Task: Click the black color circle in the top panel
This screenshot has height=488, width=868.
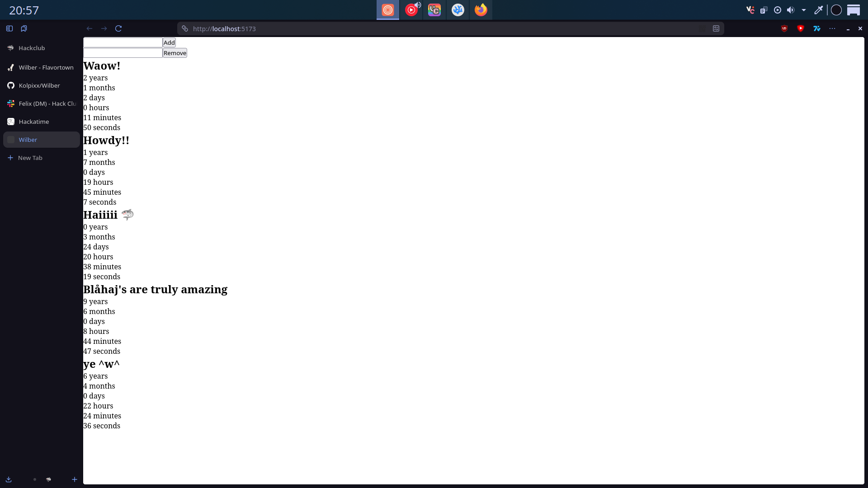Action: tap(836, 10)
